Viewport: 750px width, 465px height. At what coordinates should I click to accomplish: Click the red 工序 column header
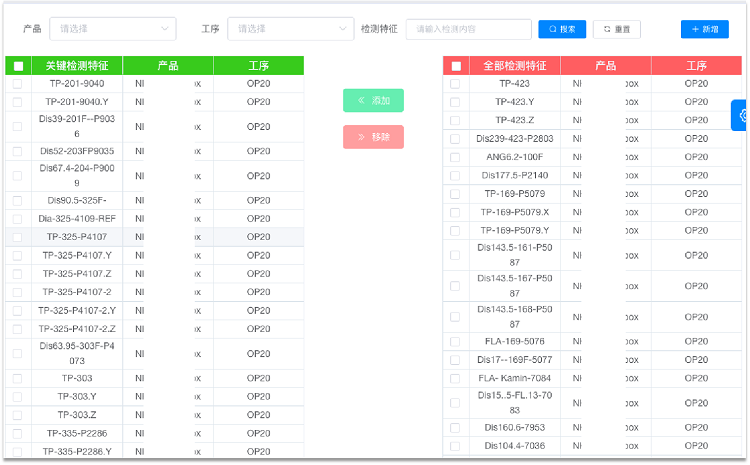point(697,66)
